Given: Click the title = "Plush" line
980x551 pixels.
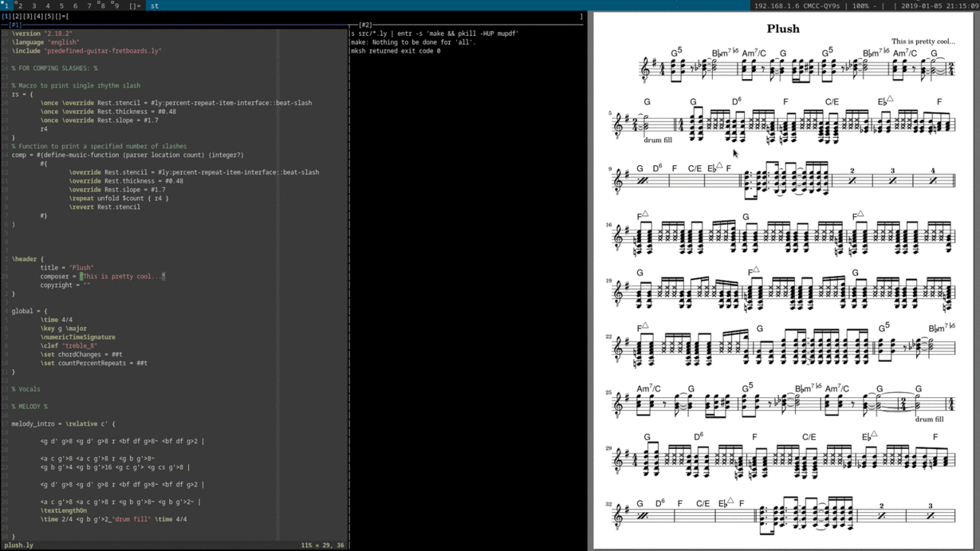Looking at the screenshot, I should click(x=67, y=267).
